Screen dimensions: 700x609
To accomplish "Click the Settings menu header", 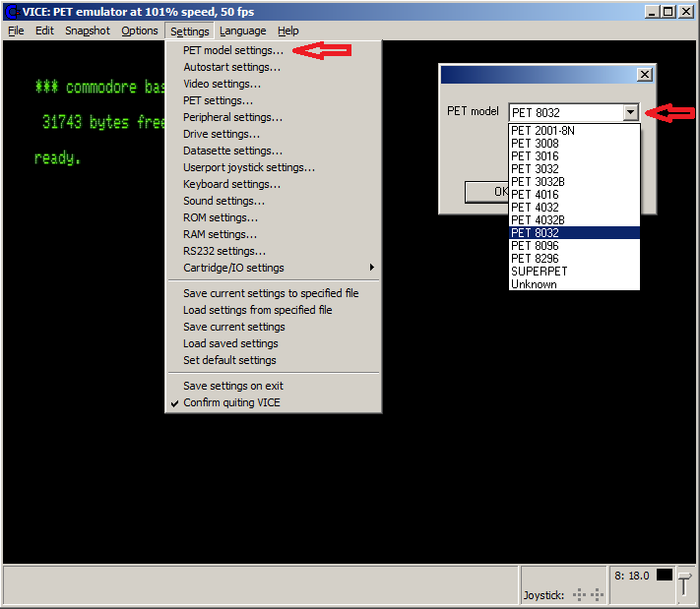I will (190, 31).
